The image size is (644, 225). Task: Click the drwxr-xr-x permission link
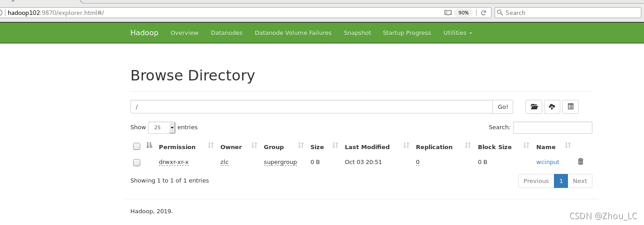click(x=174, y=162)
